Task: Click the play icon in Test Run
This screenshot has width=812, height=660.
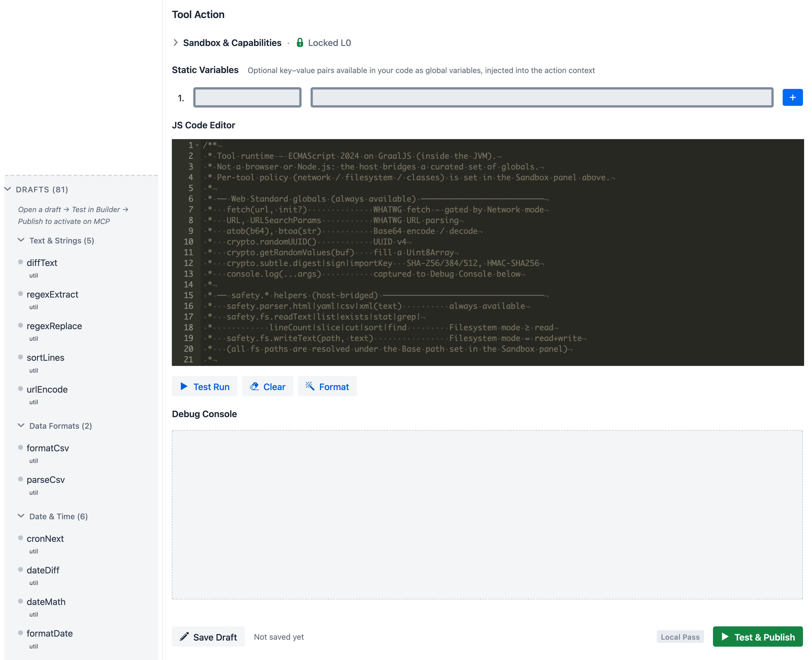Action: coord(184,386)
